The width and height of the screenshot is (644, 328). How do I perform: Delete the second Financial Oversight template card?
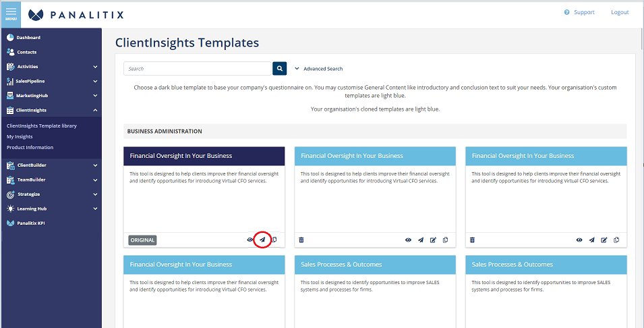pyautogui.click(x=301, y=240)
